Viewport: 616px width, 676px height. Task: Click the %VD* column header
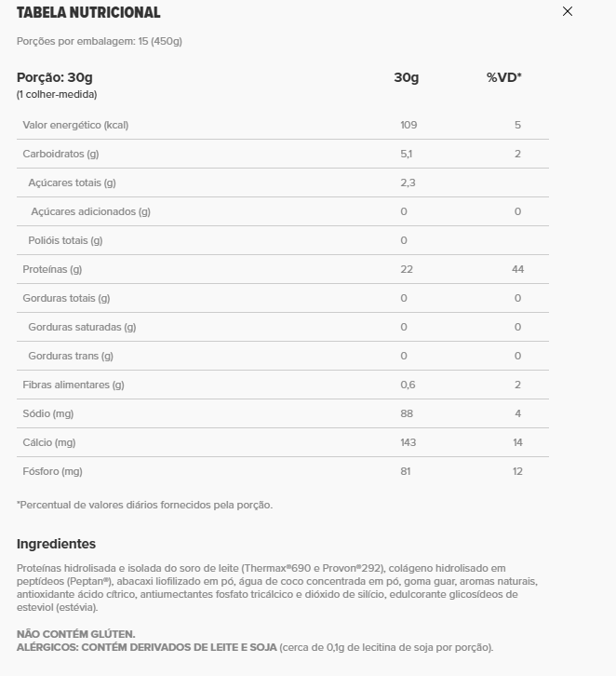click(504, 77)
